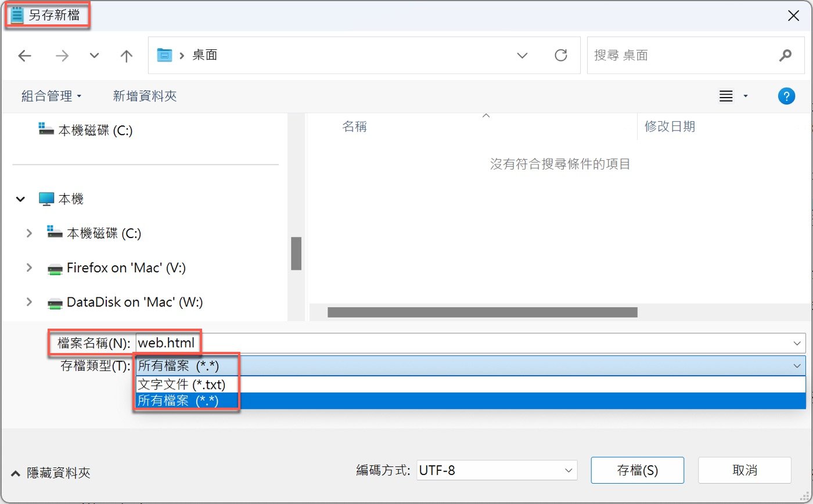Screen dimensions: 813x504
Task: Click navigation pane vertical scrollbar thumb
Action: click(296, 254)
